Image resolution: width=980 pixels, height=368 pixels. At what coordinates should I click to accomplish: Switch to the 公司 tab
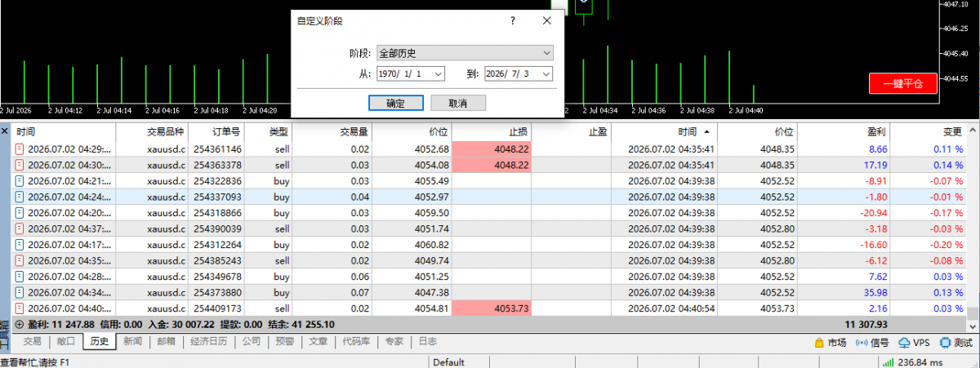pyautogui.click(x=252, y=342)
